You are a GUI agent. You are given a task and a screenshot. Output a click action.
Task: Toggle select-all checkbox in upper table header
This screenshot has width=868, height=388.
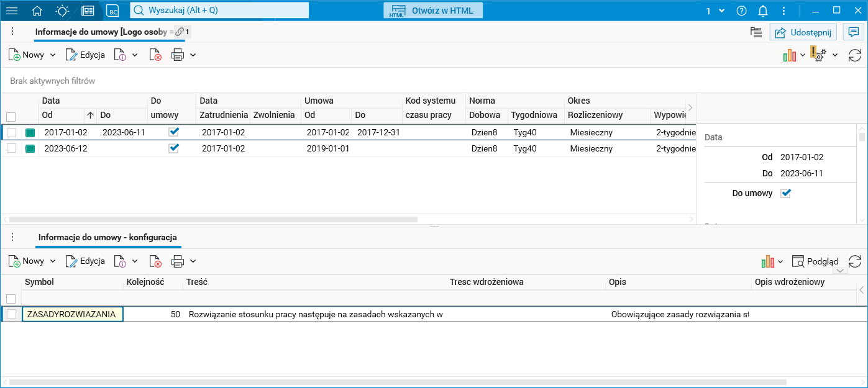(x=11, y=116)
